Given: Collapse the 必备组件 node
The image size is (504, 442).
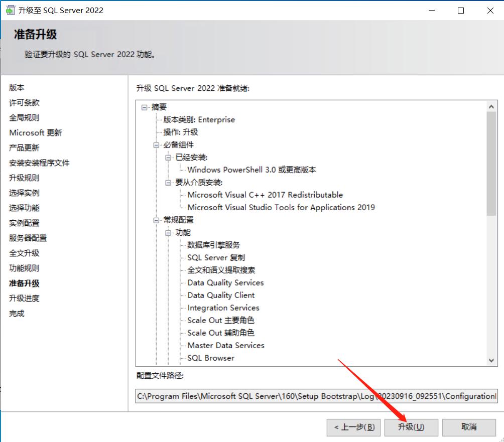Looking at the screenshot, I should coord(156,145).
